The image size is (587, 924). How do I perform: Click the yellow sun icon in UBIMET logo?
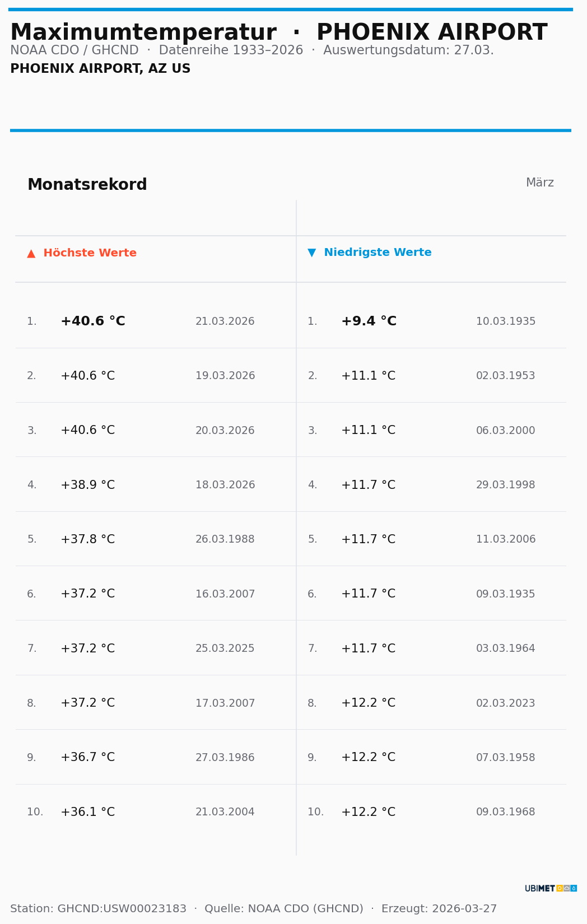[x=560, y=888]
